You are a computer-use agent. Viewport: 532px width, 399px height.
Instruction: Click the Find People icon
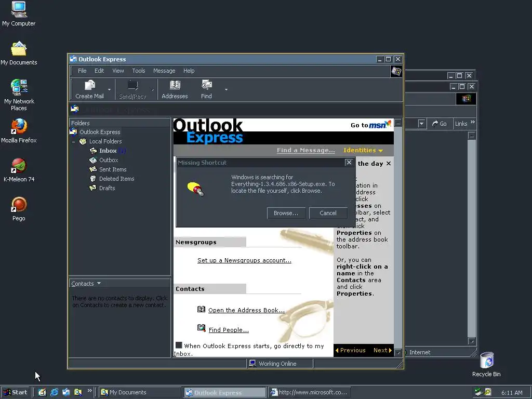click(201, 328)
